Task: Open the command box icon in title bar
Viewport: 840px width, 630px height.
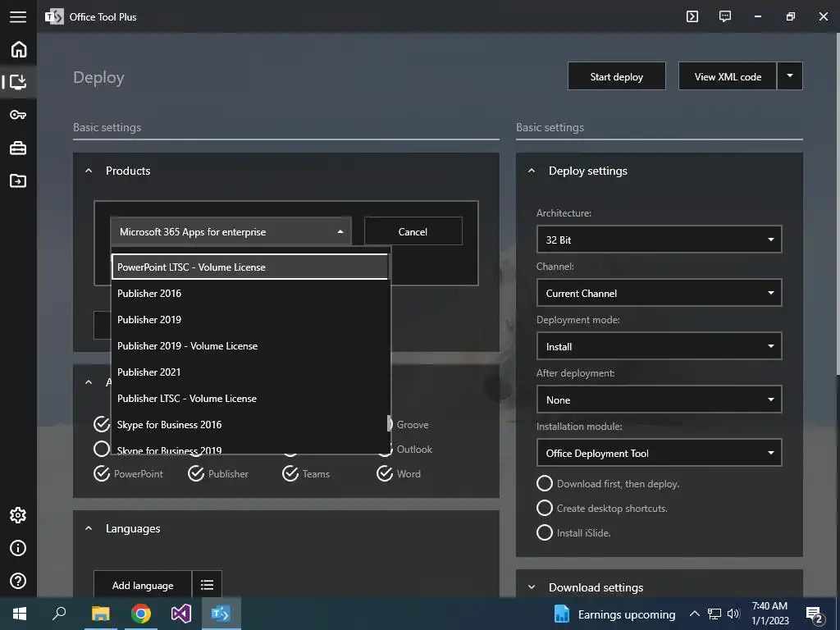Action: 692,16
